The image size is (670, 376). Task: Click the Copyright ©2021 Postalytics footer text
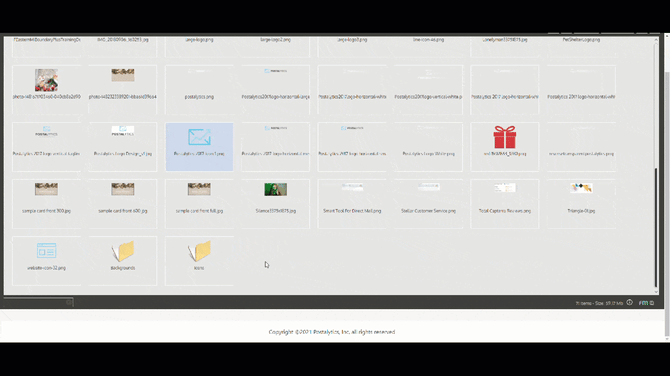(332, 332)
